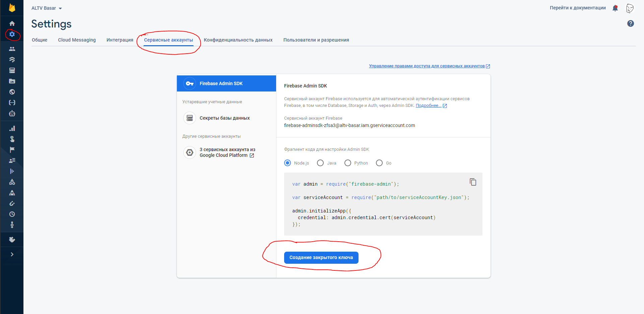
Task: Switch to the Сервисные аккаунты tab
Action: point(169,40)
